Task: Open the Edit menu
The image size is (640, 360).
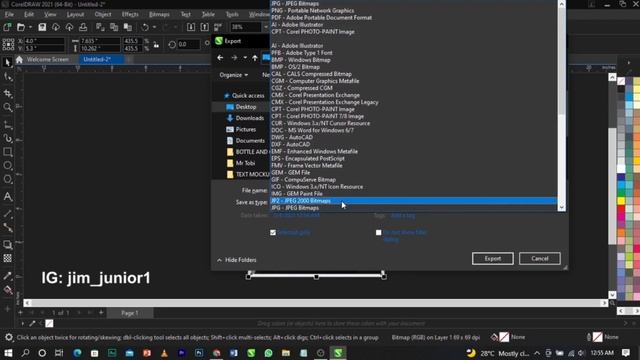Action: click(29, 14)
